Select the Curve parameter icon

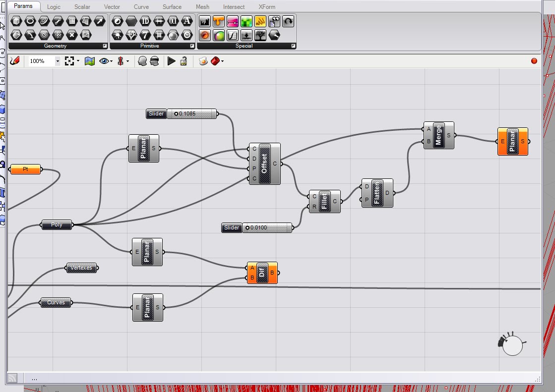(30, 35)
